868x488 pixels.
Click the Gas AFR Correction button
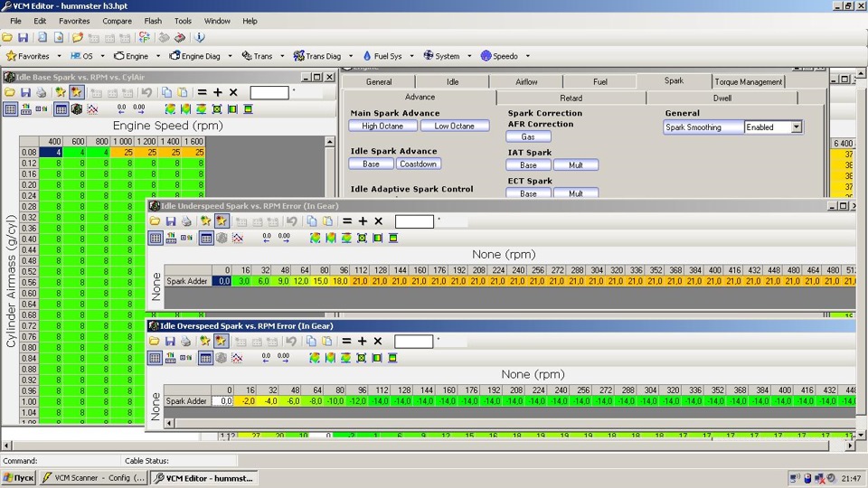point(528,136)
